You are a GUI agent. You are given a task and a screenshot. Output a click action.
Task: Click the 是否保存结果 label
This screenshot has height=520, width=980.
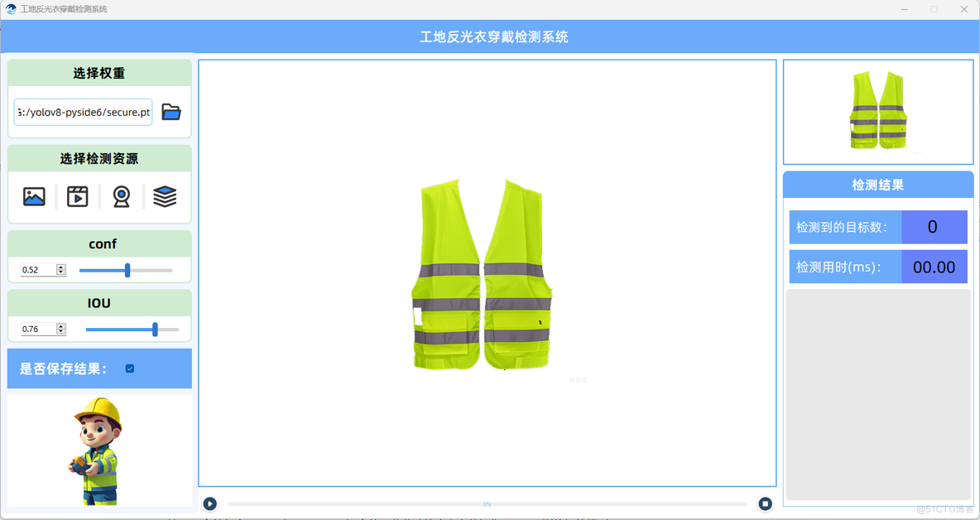(x=63, y=368)
